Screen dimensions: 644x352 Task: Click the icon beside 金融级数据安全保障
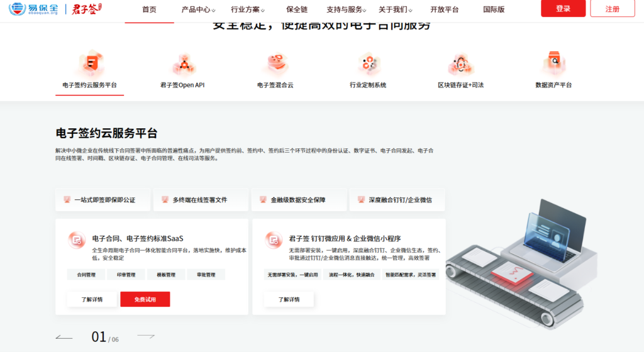pos(264,199)
